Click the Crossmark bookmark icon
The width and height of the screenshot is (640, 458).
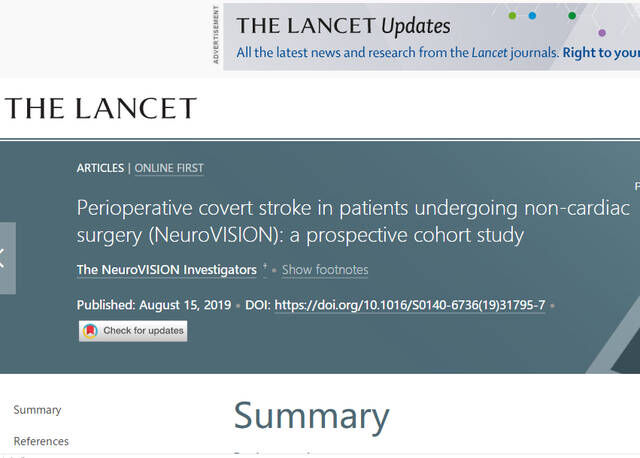(90, 331)
